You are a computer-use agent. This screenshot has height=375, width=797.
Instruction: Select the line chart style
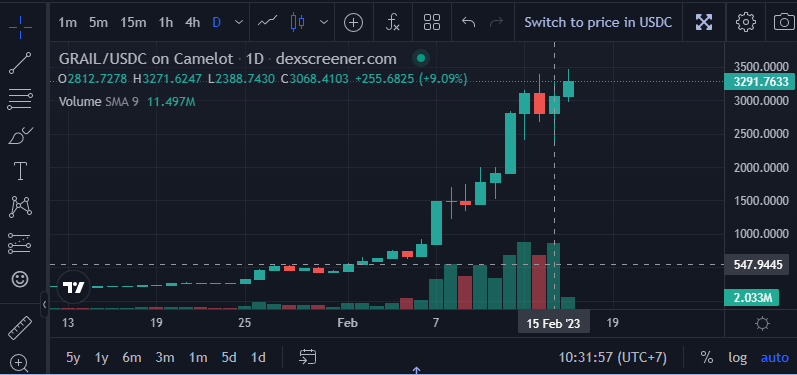[x=267, y=22]
